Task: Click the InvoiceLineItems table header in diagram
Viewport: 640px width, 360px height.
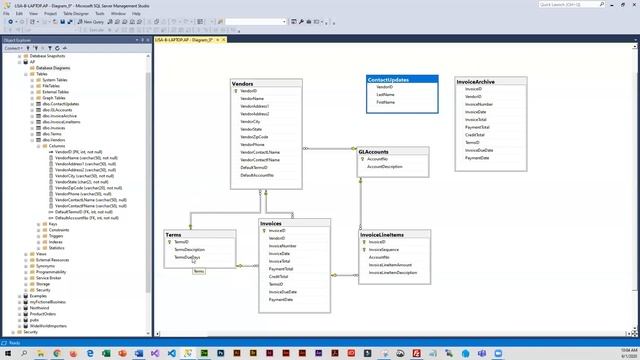Action: 394,235
